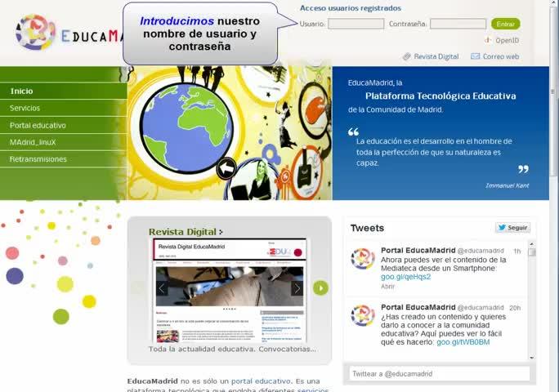Click Abrir under the first tweet
This screenshot has height=392, width=559.
tap(387, 286)
